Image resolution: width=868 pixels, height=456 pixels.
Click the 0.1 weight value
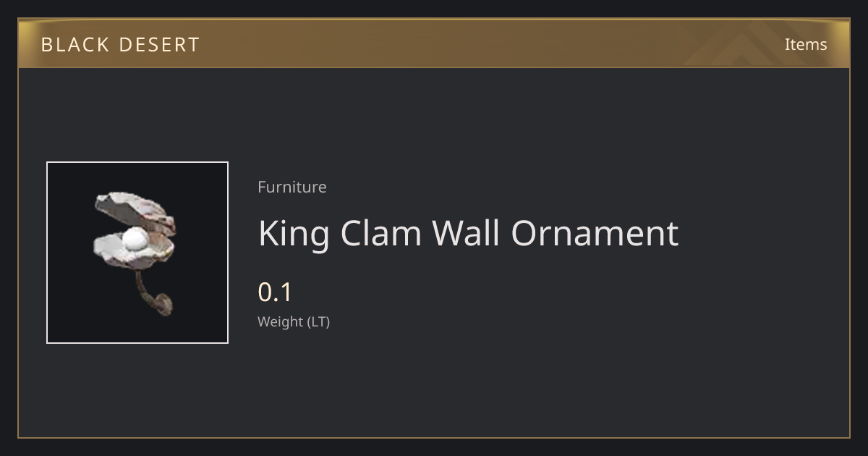click(275, 292)
